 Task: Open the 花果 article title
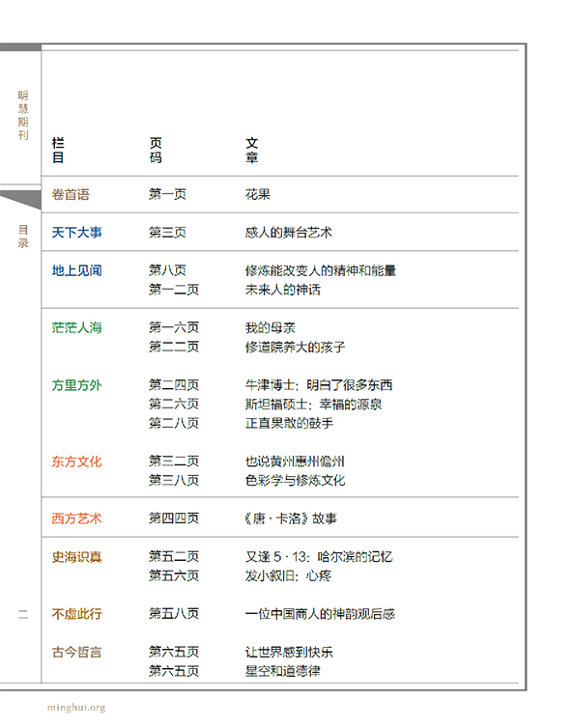pyautogui.click(x=257, y=194)
